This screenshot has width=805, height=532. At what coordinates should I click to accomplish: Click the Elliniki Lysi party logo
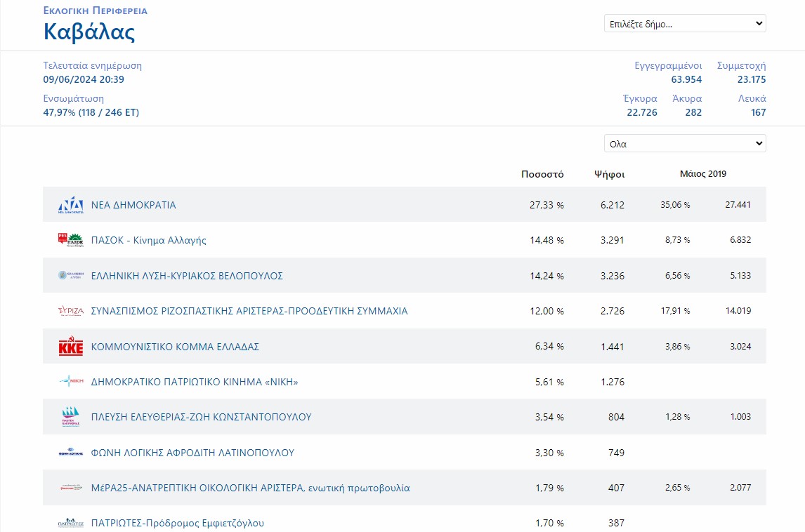[x=70, y=276]
